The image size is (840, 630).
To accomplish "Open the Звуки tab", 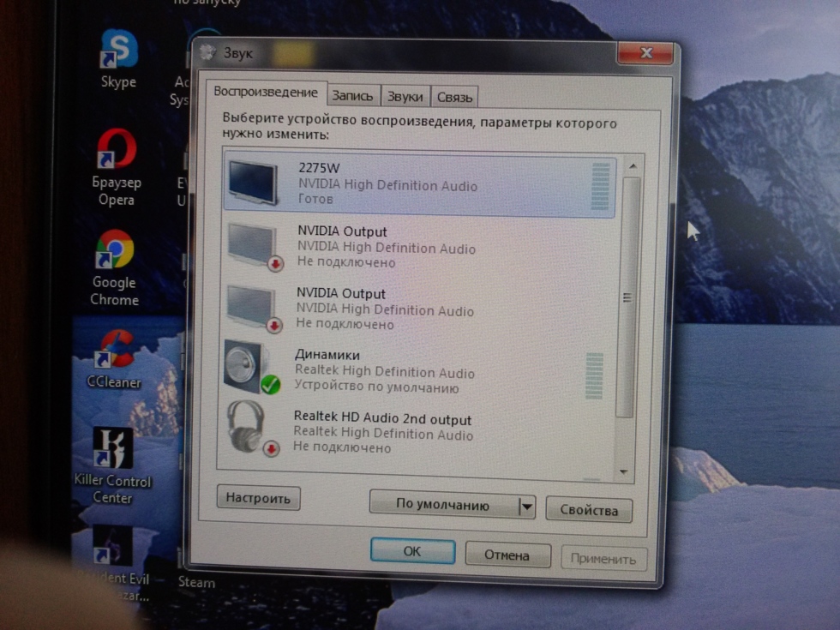I will click(x=405, y=98).
